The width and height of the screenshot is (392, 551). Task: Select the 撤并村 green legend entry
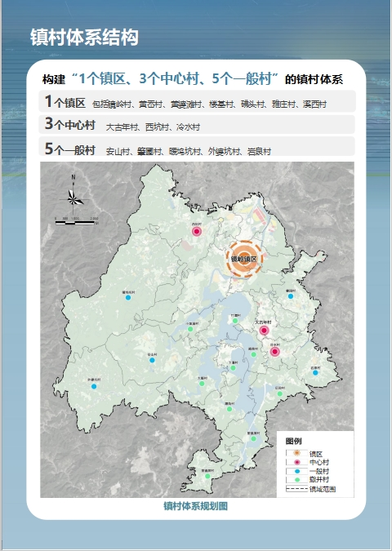307,480
